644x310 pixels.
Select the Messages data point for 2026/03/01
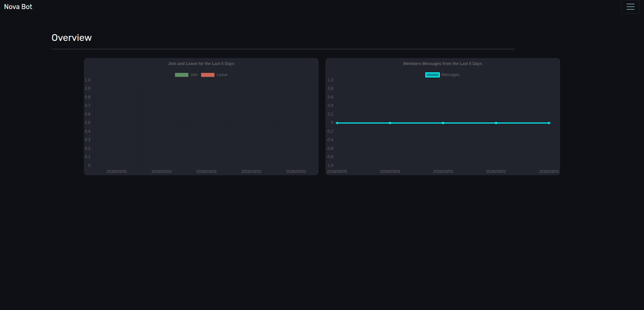[x=549, y=123]
